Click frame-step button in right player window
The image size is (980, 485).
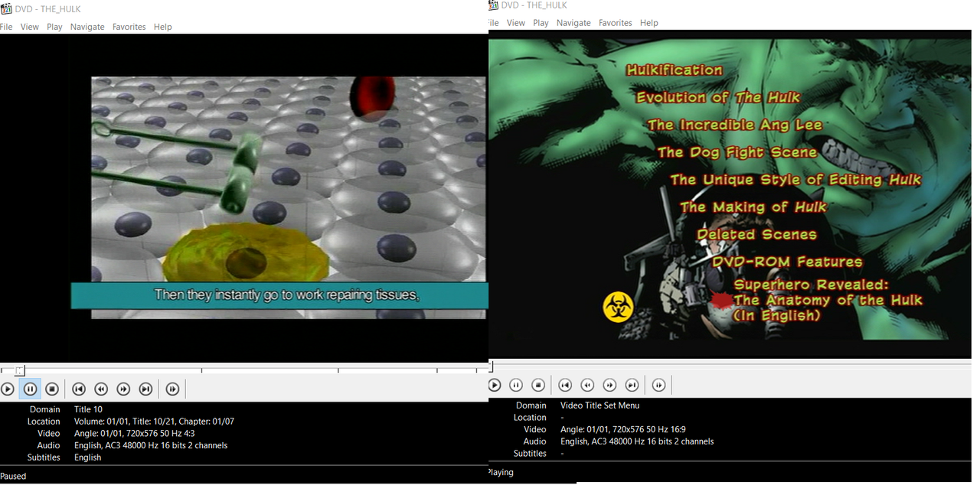(659, 386)
